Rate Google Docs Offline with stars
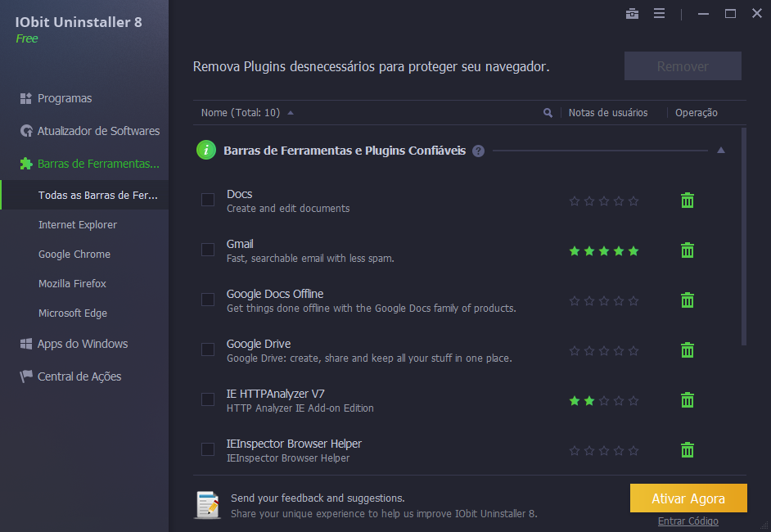Viewport: 771px width, 532px height. [604, 301]
